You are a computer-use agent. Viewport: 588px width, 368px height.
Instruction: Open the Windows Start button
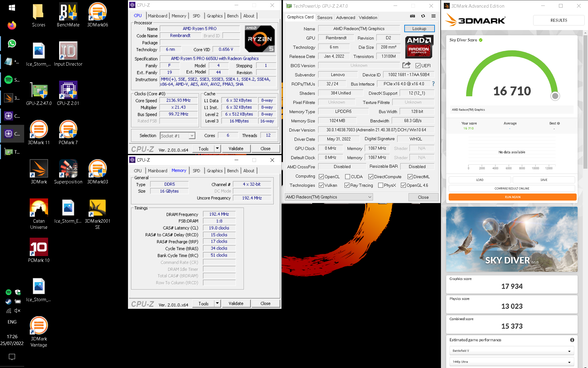coord(12,8)
